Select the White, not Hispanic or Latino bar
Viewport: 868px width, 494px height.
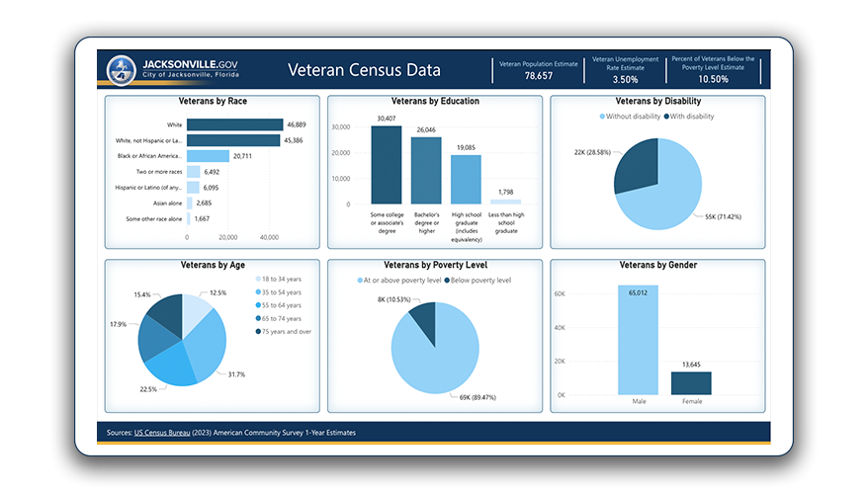(233, 140)
